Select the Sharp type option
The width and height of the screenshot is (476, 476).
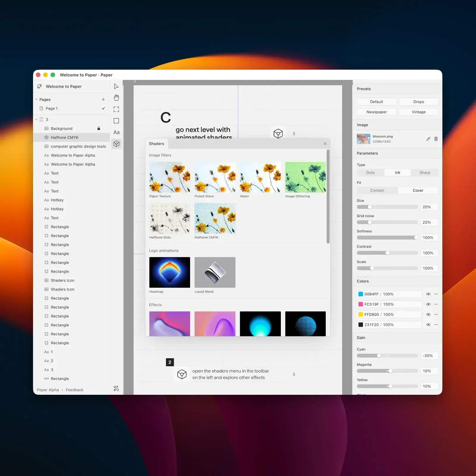point(425,172)
